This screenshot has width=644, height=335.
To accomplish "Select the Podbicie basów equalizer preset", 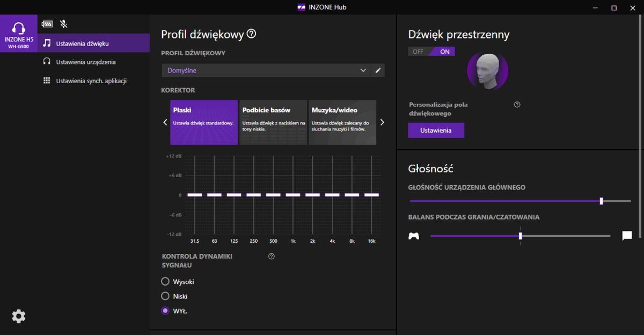I will [273, 122].
